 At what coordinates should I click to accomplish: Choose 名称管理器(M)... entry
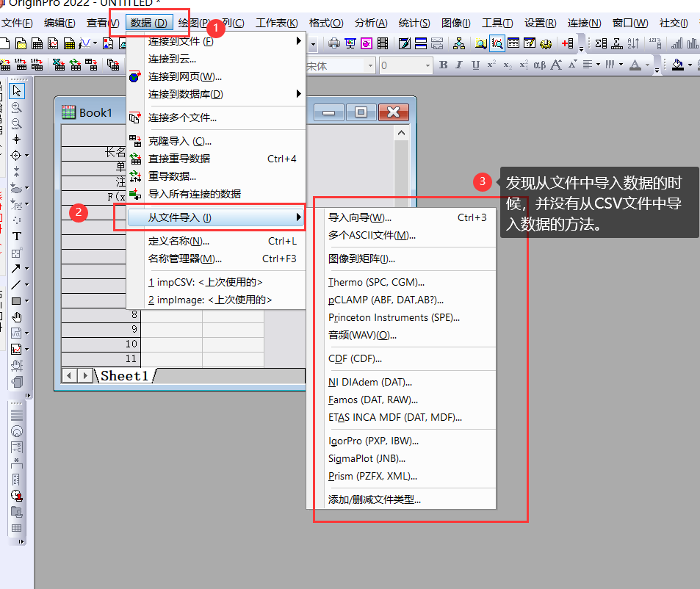(x=216, y=259)
